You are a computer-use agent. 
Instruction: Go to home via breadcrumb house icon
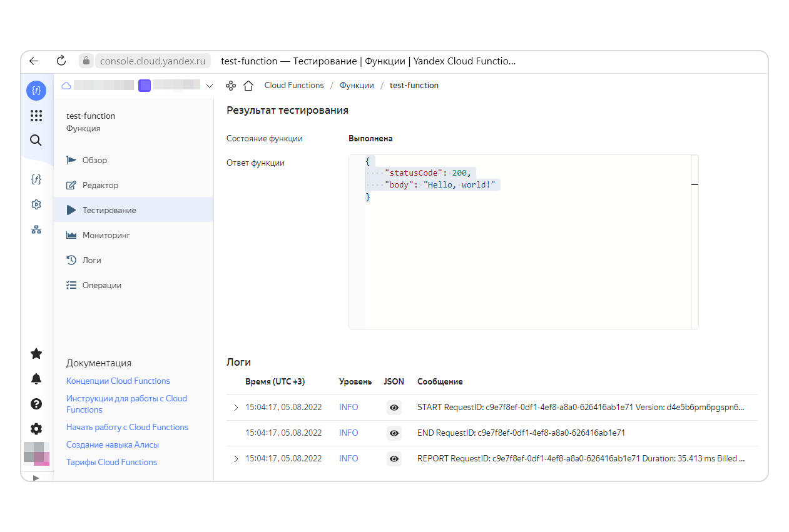248,86
